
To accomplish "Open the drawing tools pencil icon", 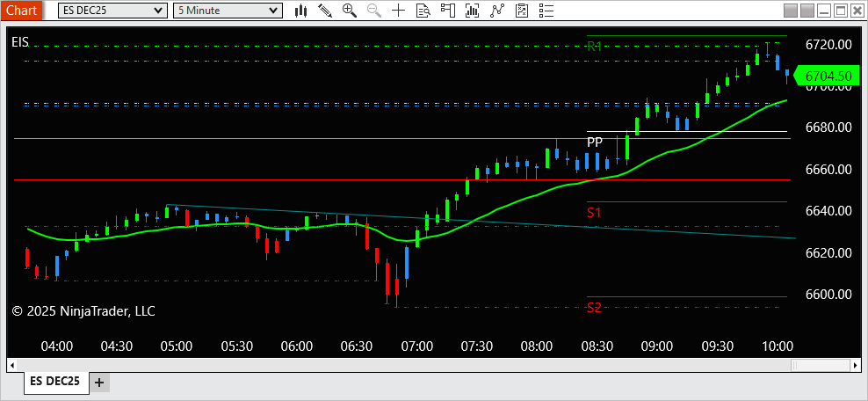I will click(325, 10).
